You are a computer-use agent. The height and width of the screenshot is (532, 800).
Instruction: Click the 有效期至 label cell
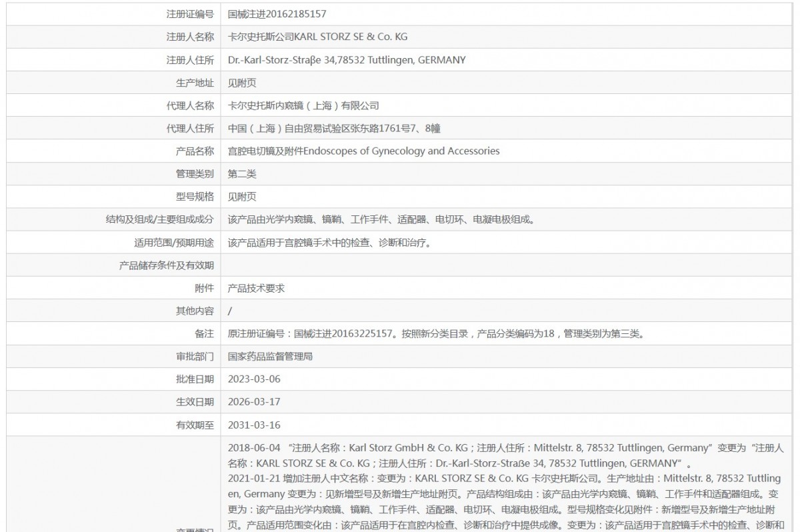click(x=114, y=425)
